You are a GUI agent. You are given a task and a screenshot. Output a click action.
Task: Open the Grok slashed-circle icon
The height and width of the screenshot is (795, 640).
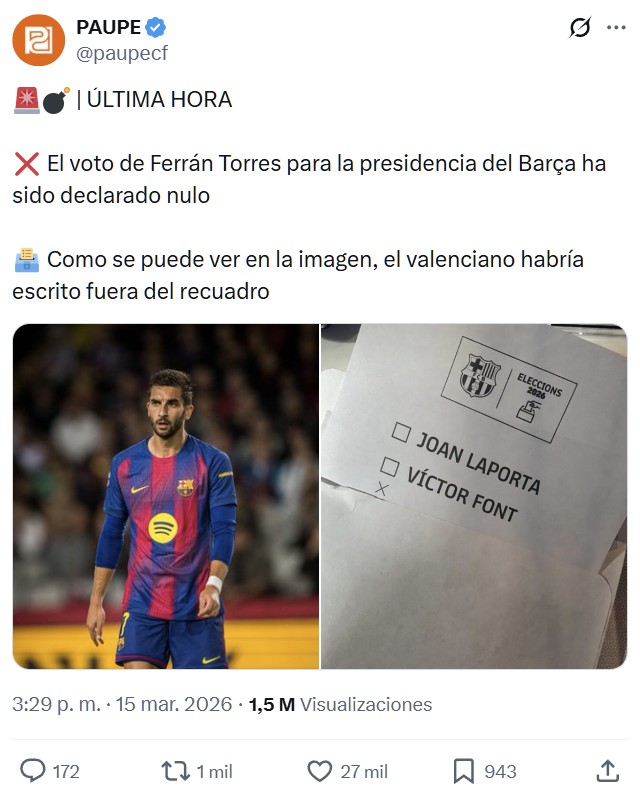[x=580, y=27]
